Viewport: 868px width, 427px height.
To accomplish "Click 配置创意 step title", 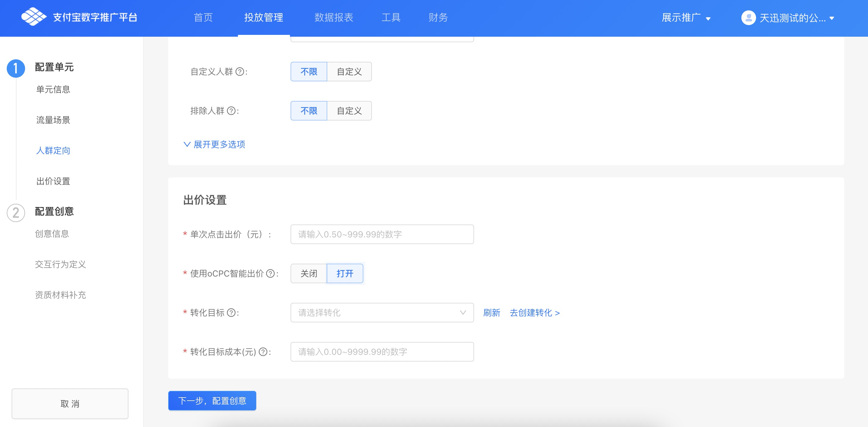I will pos(54,211).
